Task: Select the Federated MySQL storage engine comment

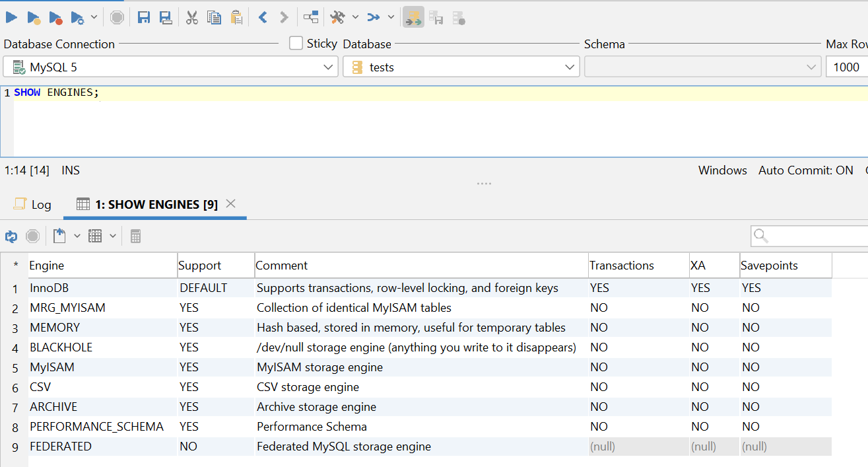Action: pos(422,447)
